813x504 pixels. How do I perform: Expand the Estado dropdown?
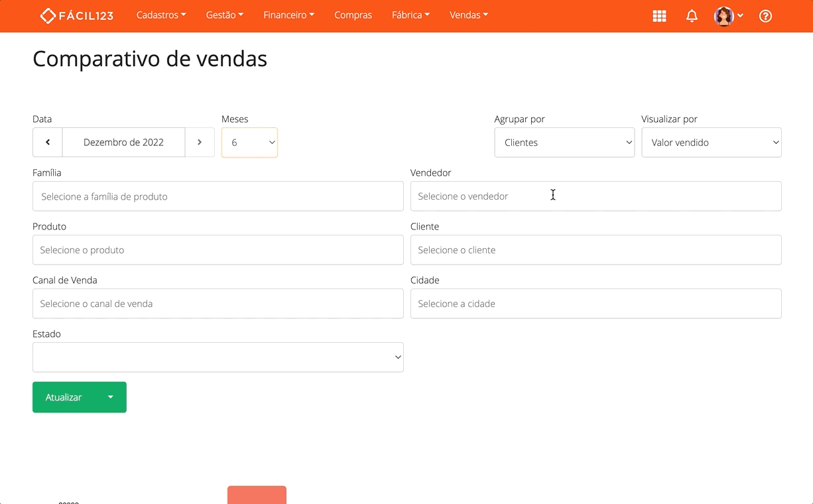(218, 357)
